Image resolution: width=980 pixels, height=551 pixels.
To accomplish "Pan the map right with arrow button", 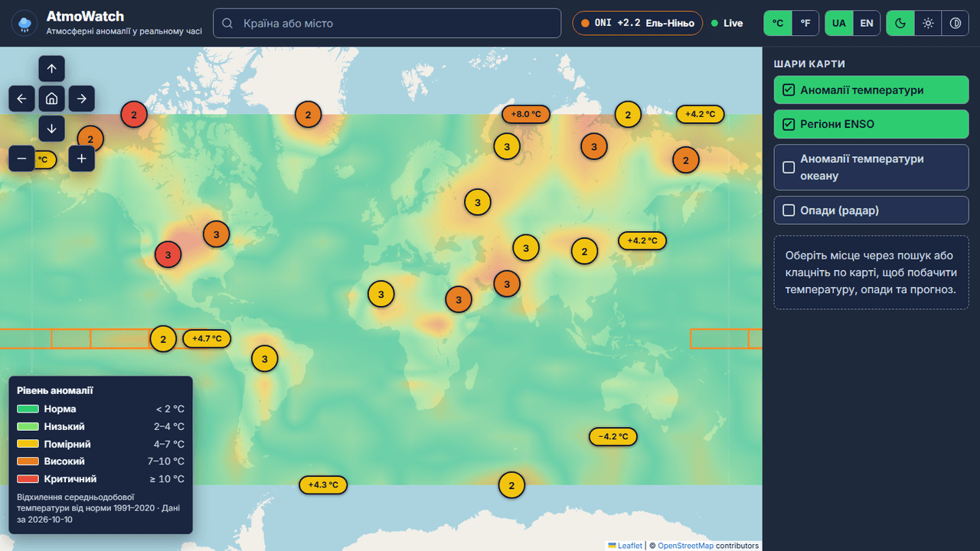I will point(81,99).
